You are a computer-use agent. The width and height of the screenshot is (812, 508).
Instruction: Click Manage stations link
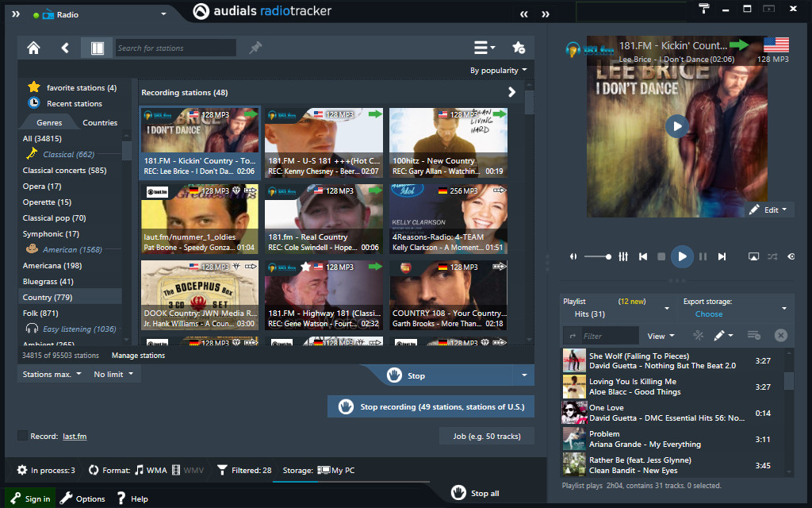pos(138,355)
